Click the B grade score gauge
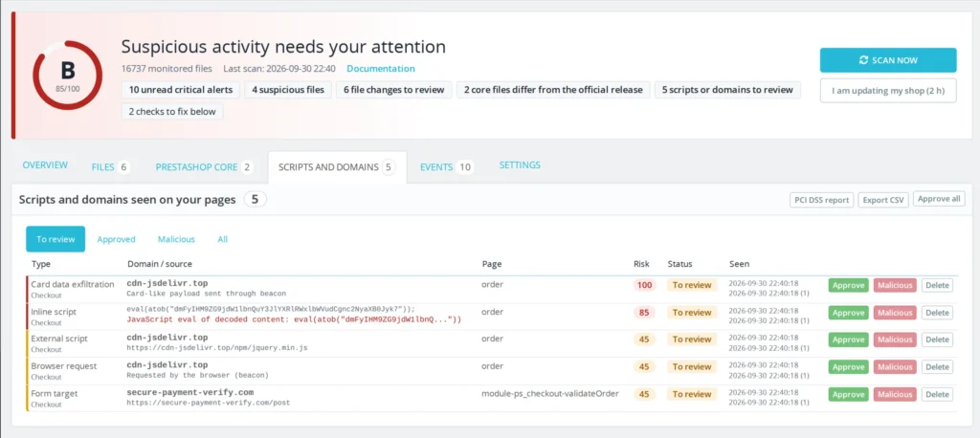The width and height of the screenshot is (980, 438). 68,76
